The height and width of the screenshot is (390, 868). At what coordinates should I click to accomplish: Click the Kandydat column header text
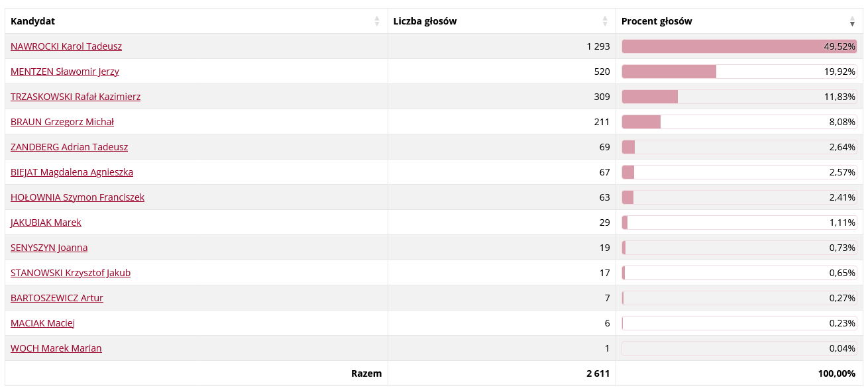(32, 21)
